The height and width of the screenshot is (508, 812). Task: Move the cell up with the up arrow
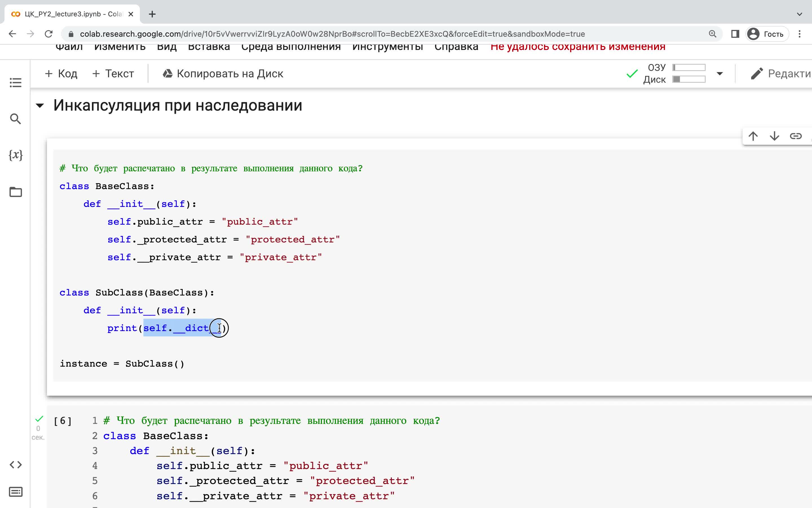point(753,136)
